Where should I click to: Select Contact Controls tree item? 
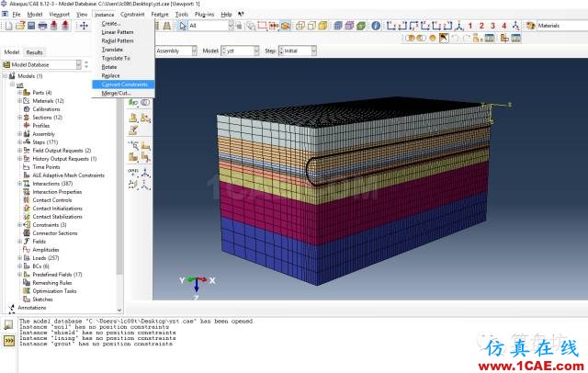52,199
